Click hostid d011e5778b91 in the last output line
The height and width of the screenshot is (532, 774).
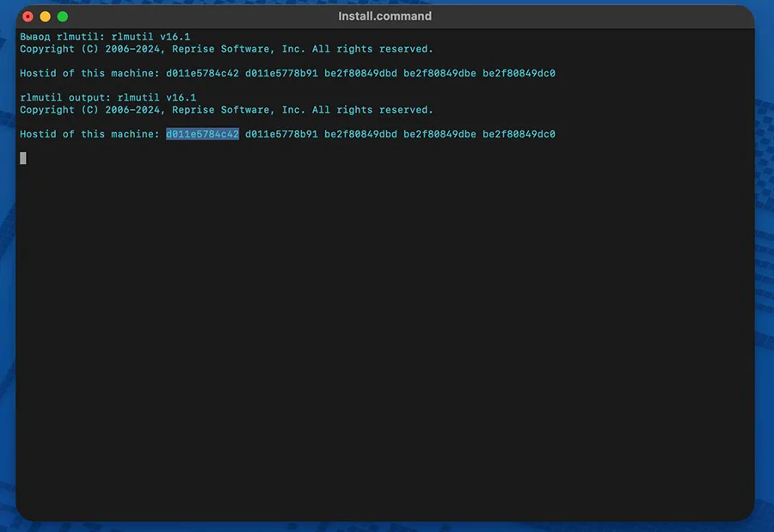pyautogui.click(x=281, y=134)
